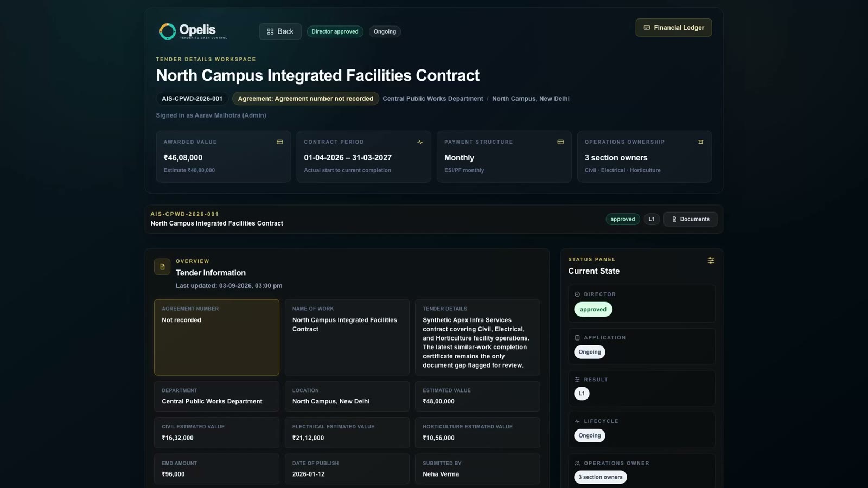The width and height of the screenshot is (868, 488).
Task: Click the AIS-CPWD-2026-001 tender ID chip
Action: coord(192,99)
